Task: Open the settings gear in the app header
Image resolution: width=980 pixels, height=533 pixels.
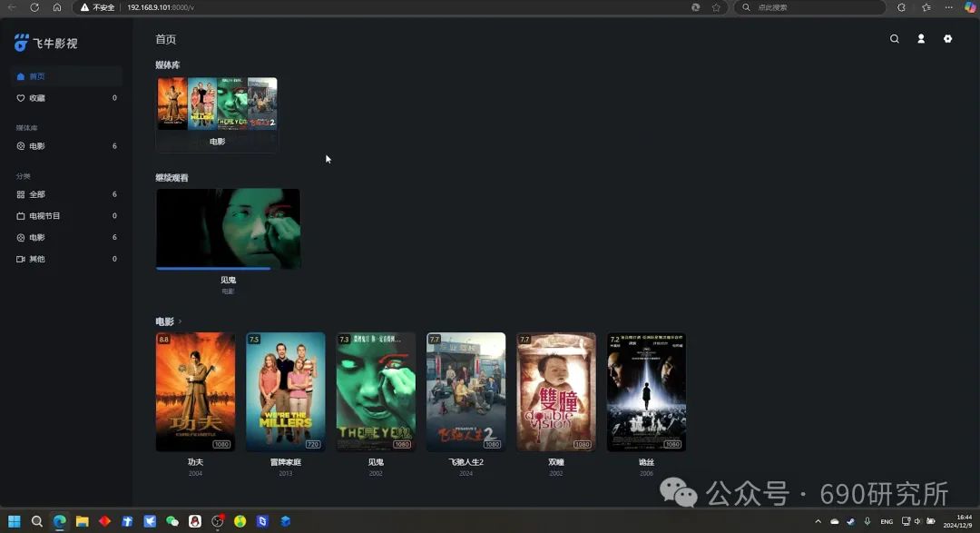Action: point(947,39)
